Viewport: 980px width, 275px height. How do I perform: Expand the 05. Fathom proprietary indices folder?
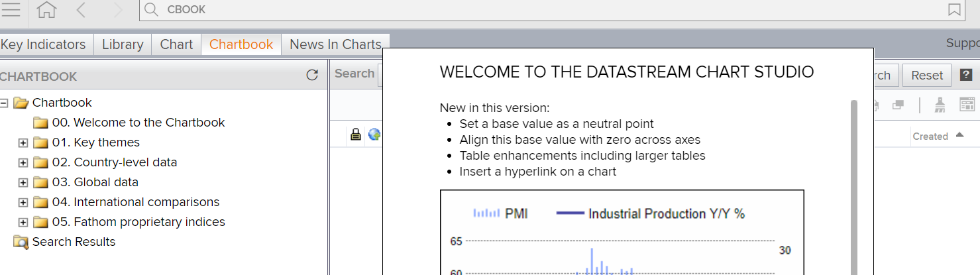pyautogui.click(x=23, y=222)
